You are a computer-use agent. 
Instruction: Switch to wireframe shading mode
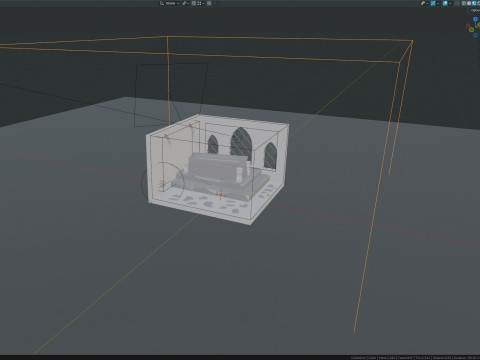(x=464, y=3)
